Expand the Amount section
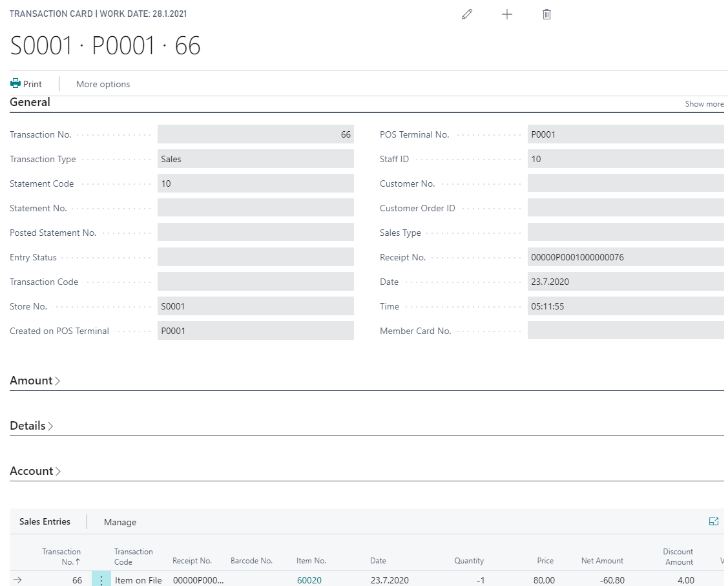This screenshot has width=728, height=586. point(35,381)
